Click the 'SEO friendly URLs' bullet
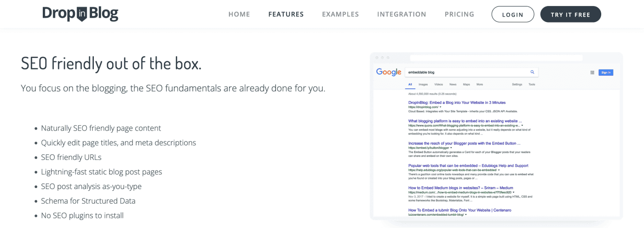The width and height of the screenshot is (644, 240). coord(71,157)
